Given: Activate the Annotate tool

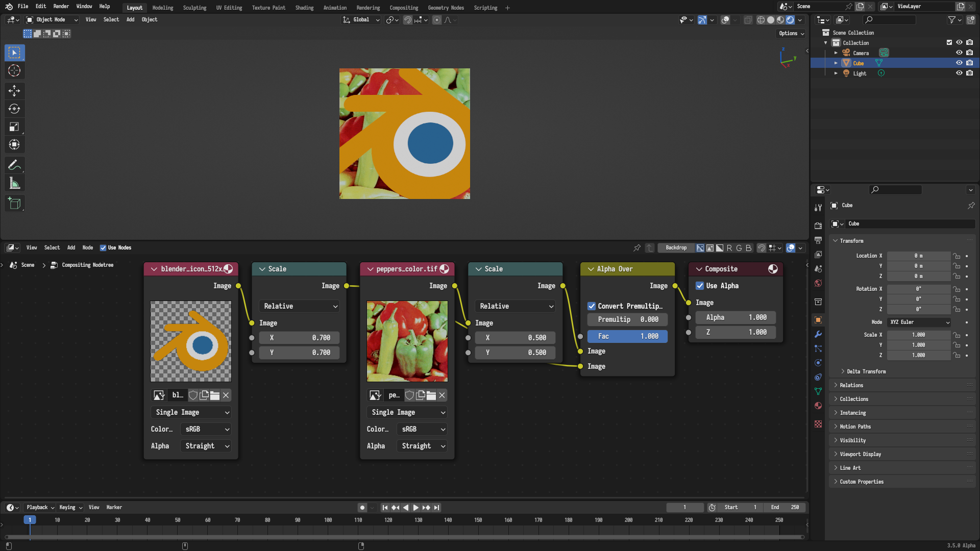Looking at the screenshot, I should [x=14, y=164].
